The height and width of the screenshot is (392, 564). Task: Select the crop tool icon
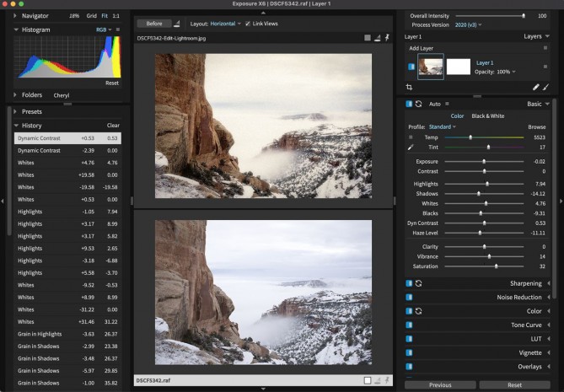409,87
